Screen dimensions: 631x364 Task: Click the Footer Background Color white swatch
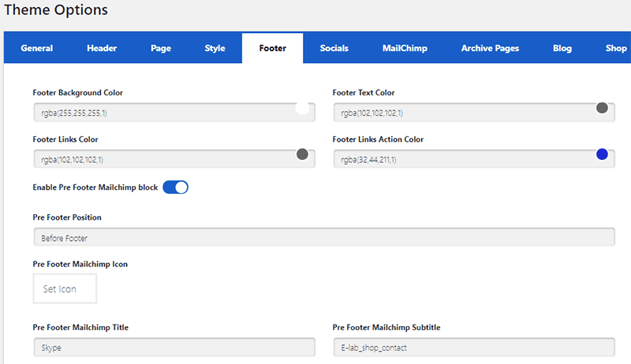pos(302,108)
